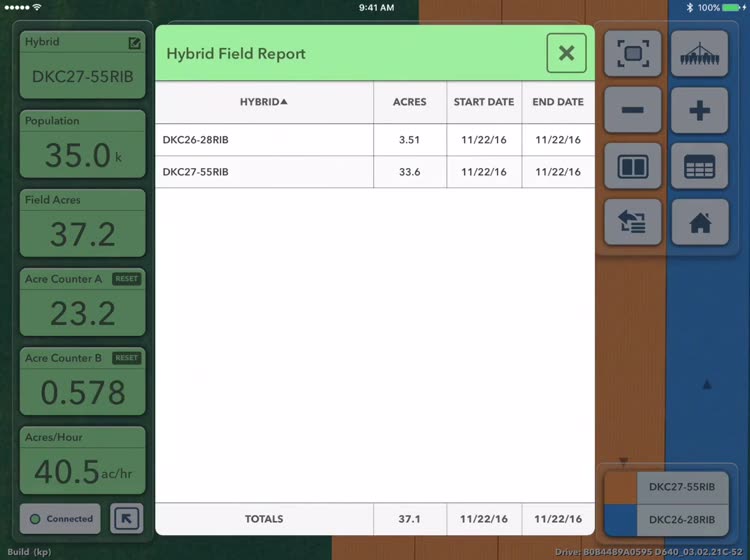Tap the Acre Counter B value 0.578
Image resolution: width=750 pixels, height=560 pixels.
point(83,393)
